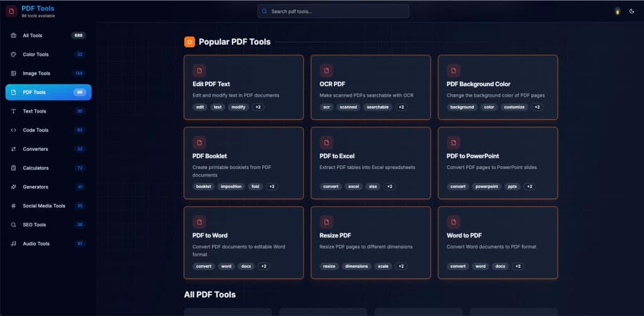
Task: Click the Color Tools palette icon
Action: pos(14,55)
